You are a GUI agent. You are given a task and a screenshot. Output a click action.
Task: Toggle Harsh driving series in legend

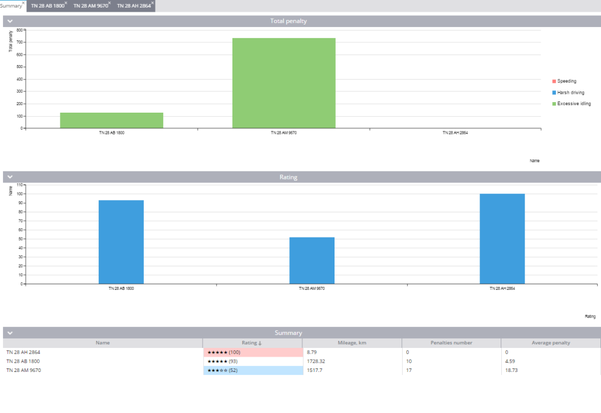570,92
